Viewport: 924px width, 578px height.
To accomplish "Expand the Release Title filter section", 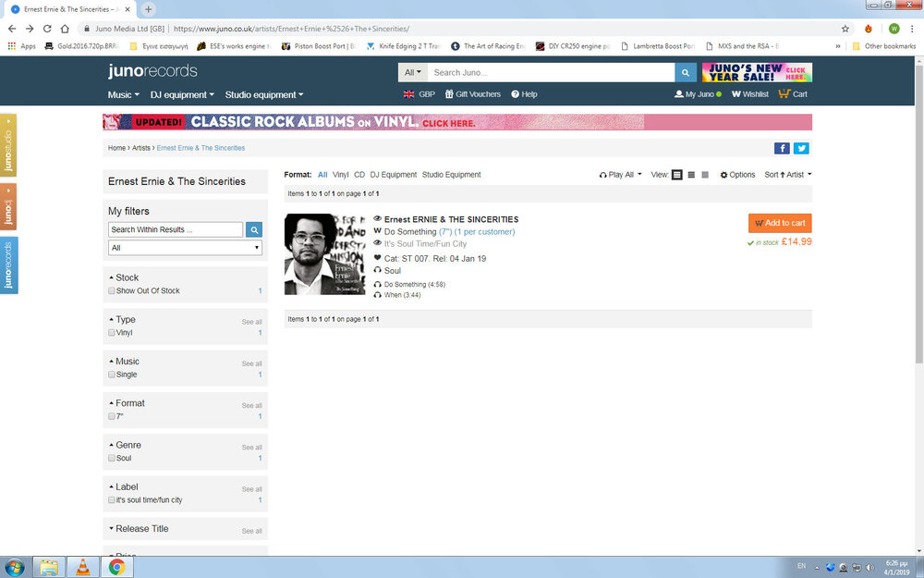I will tap(140, 528).
